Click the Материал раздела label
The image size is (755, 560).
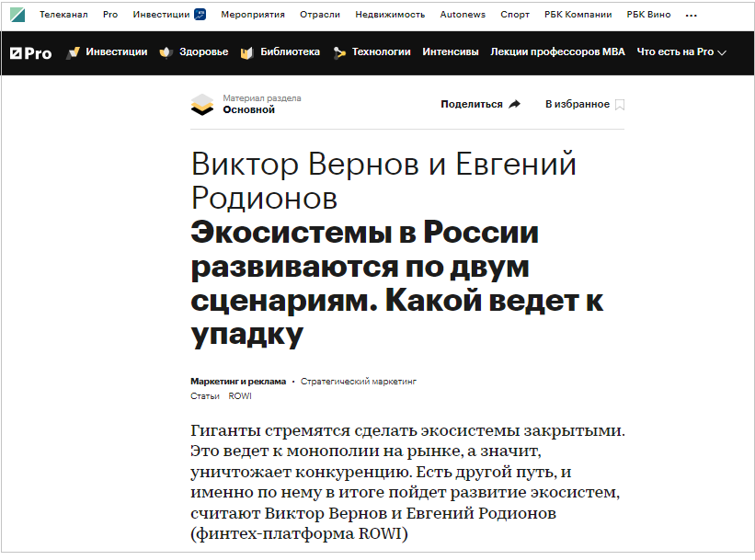pyautogui.click(x=261, y=98)
